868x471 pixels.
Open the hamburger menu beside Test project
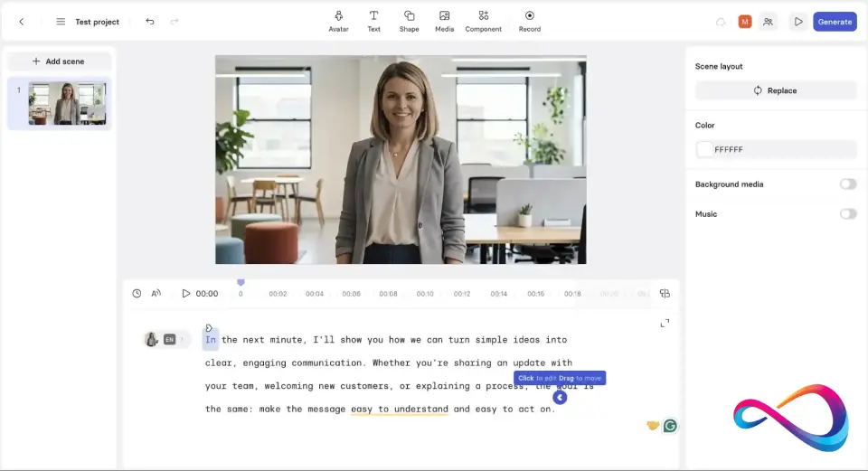pos(61,22)
